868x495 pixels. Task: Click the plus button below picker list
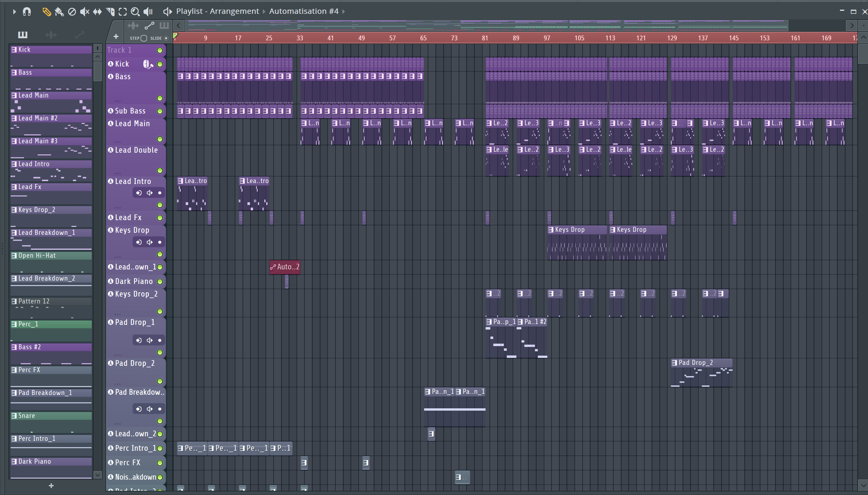(x=51, y=486)
